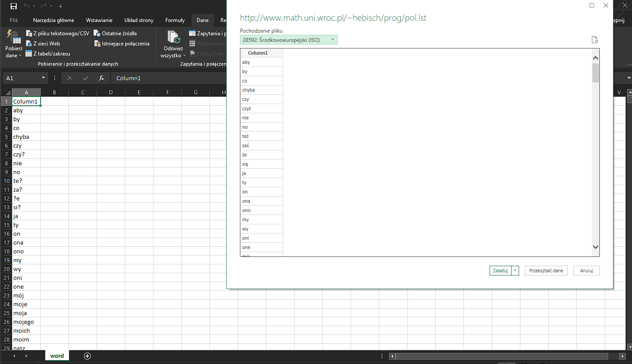Click the Przekształć dane button
632x364 pixels.
[546, 271]
